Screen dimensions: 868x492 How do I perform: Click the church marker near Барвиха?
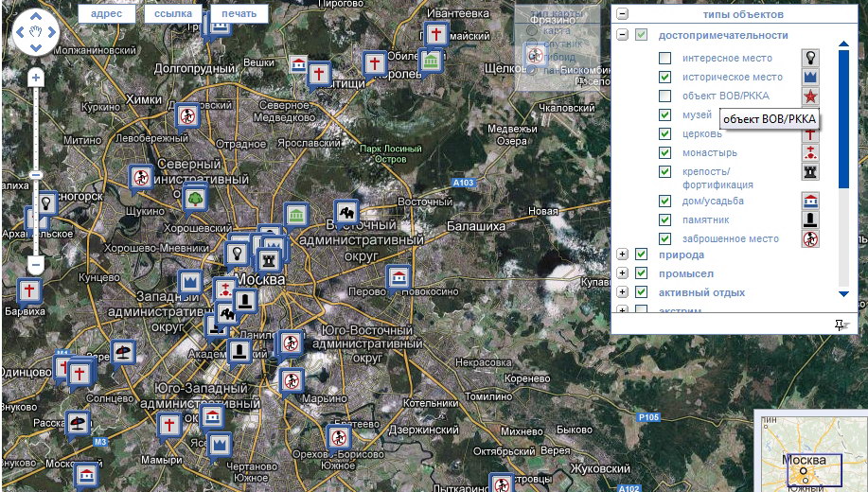click(x=30, y=290)
